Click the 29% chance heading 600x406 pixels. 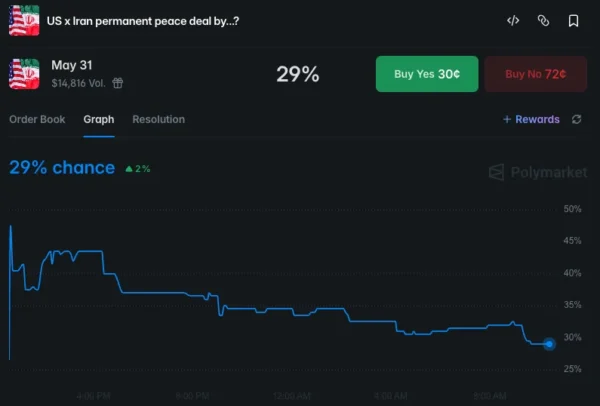click(62, 168)
